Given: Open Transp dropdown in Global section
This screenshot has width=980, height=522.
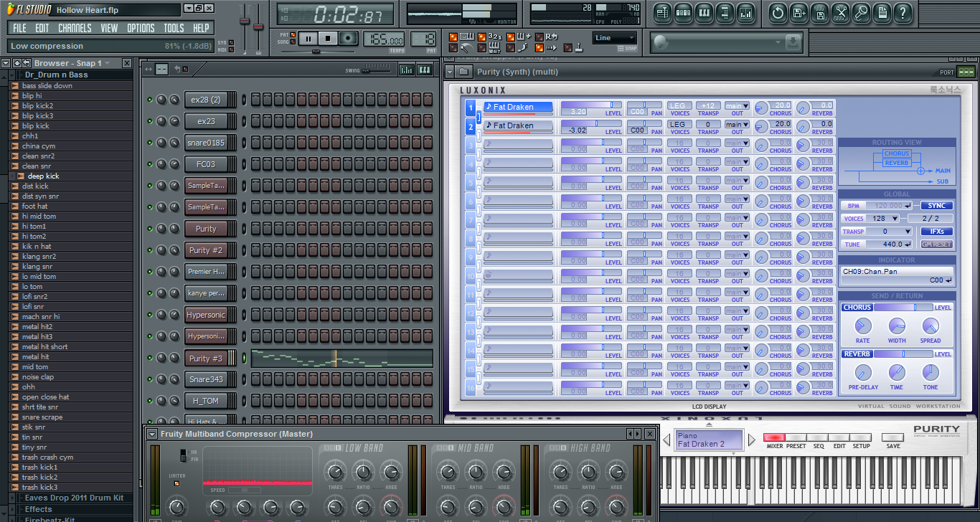Looking at the screenshot, I should click(890, 232).
